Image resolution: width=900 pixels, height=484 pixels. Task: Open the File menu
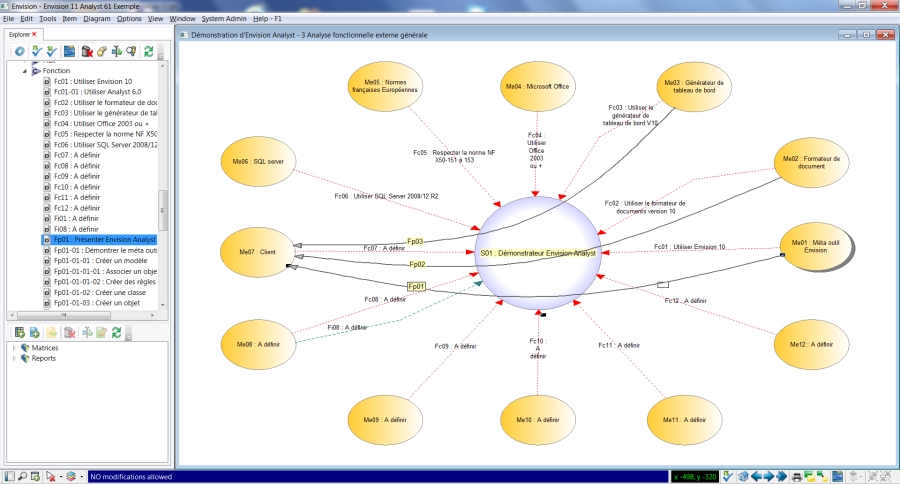click(x=9, y=18)
